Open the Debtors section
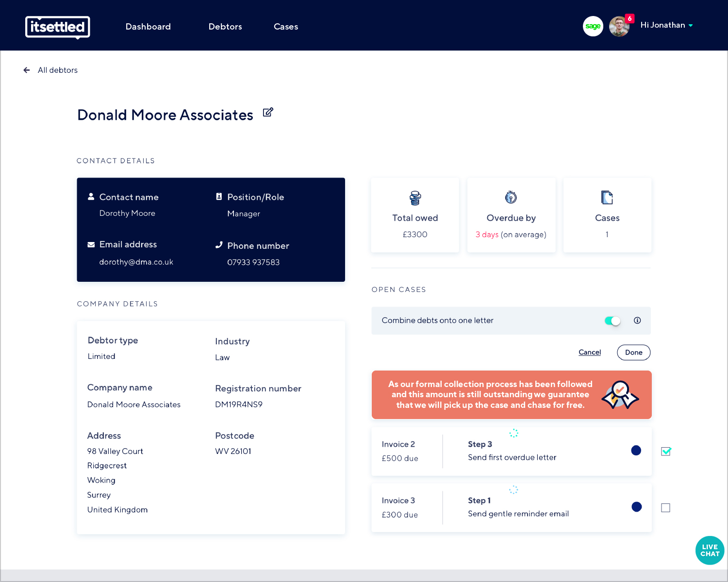Screen dimensions: 728x582 coord(225,27)
